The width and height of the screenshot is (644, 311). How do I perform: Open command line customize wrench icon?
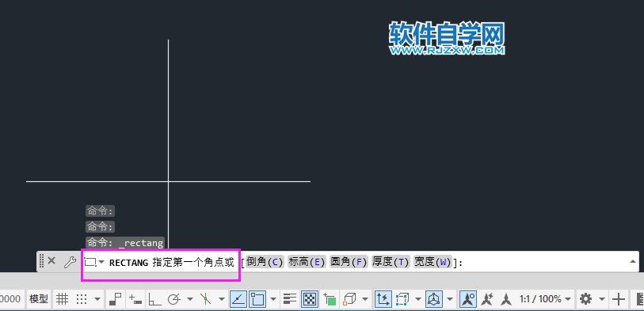point(70,262)
